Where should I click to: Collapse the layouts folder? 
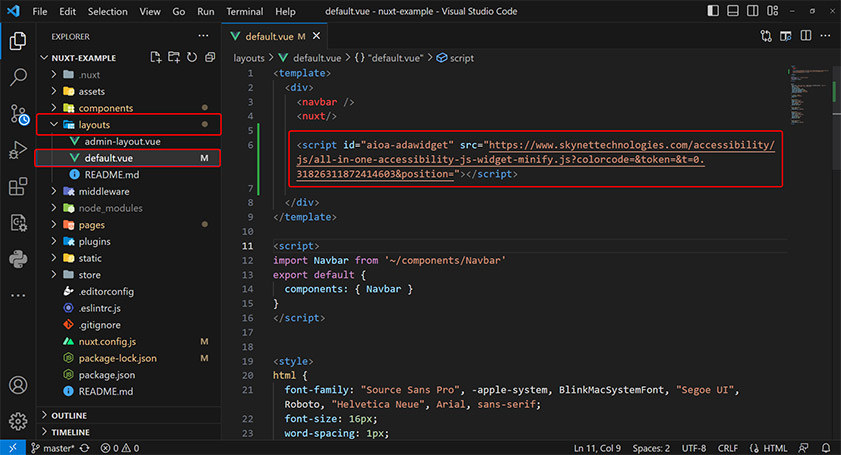click(x=94, y=125)
